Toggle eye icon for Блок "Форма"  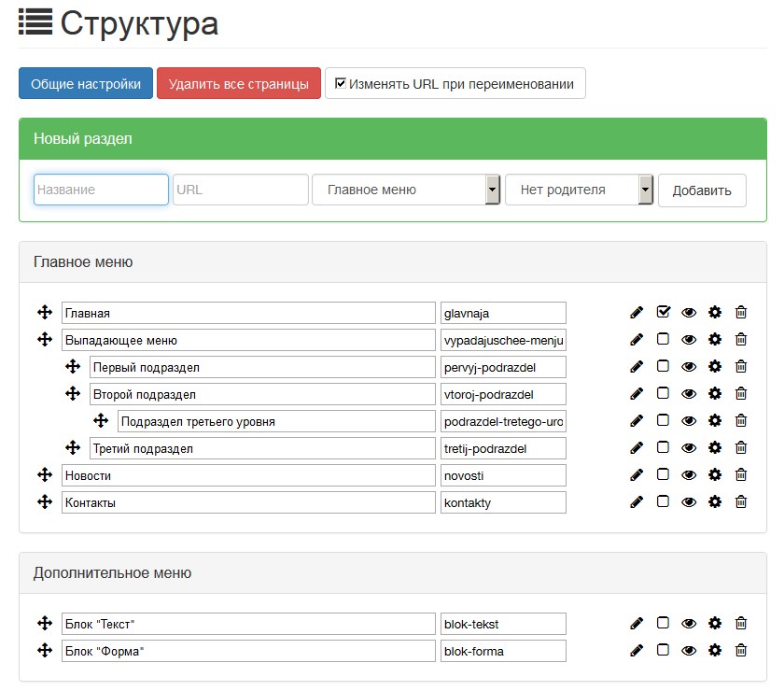689,651
